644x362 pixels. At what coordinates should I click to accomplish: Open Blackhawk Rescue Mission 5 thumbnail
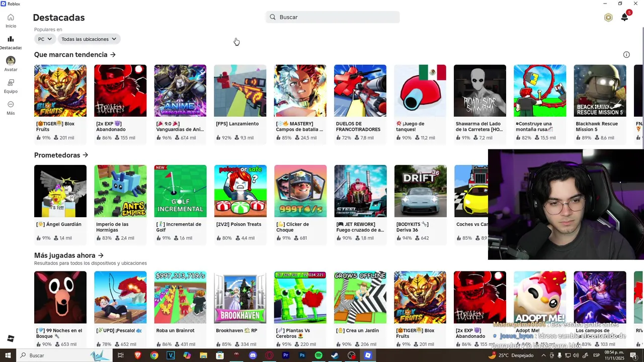click(x=600, y=90)
